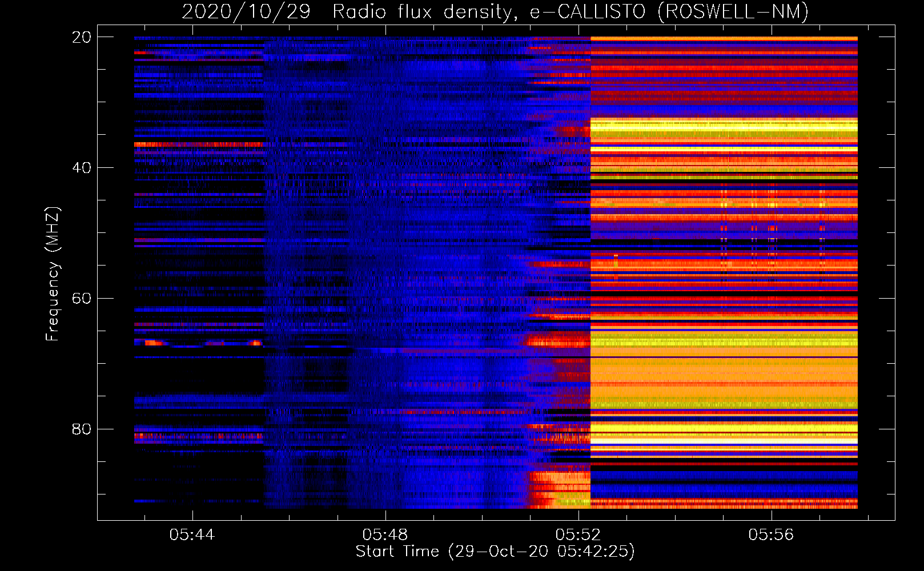Click the 05:48 time tick label
The height and width of the screenshot is (571, 924).
385,534
